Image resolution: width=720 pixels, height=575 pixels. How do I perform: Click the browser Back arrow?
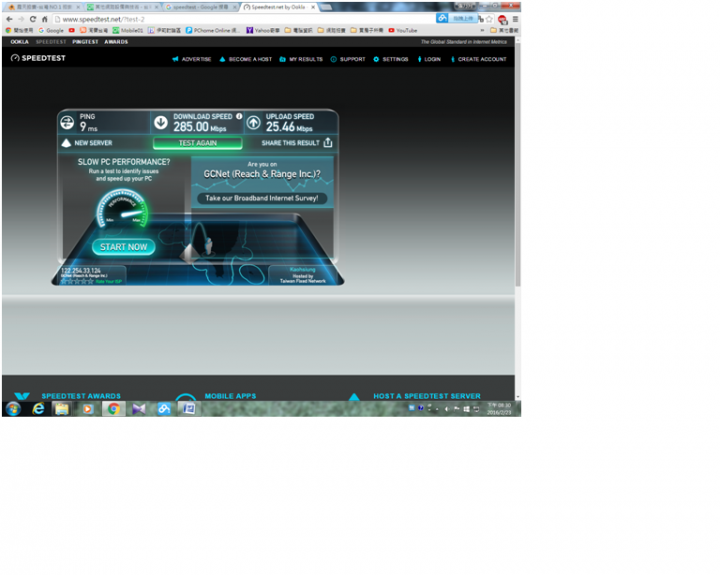pos(9,19)
